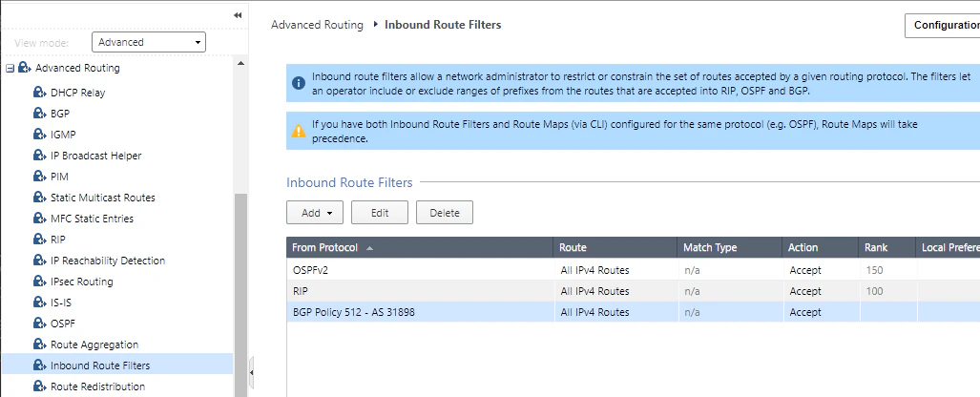Click the DHCP Relay lock icon
This screenshot has width=980, height=397.
coord(40,93)
